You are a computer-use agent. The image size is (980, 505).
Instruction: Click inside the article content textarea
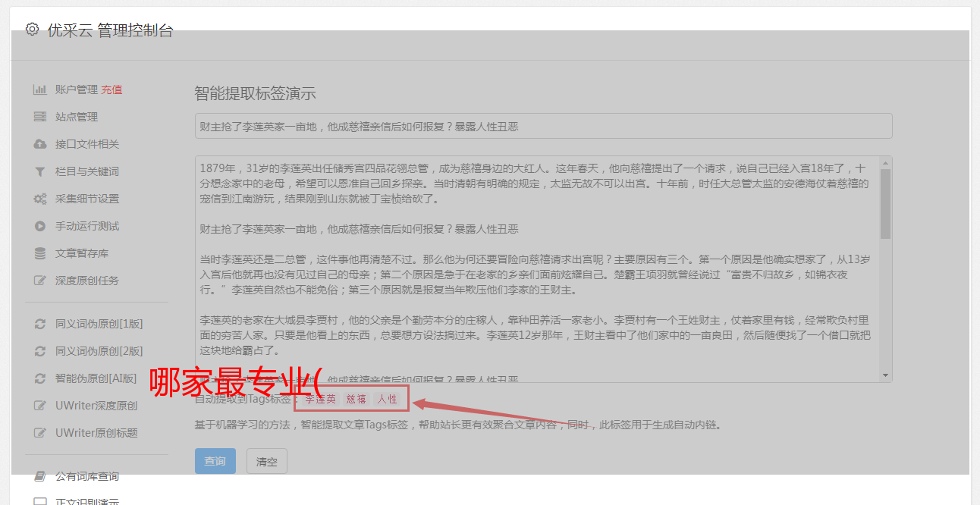click(x=537, y=269)
